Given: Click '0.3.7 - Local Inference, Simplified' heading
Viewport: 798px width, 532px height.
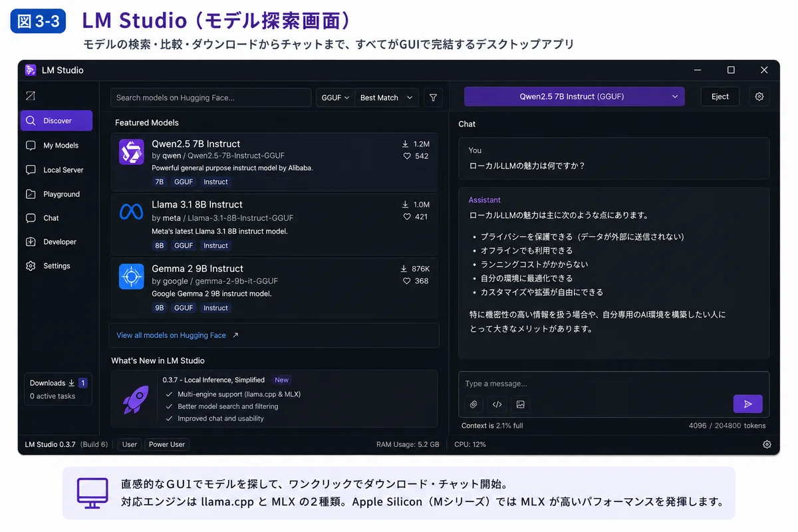Looking at the screenshot, I should coord(213,380).
